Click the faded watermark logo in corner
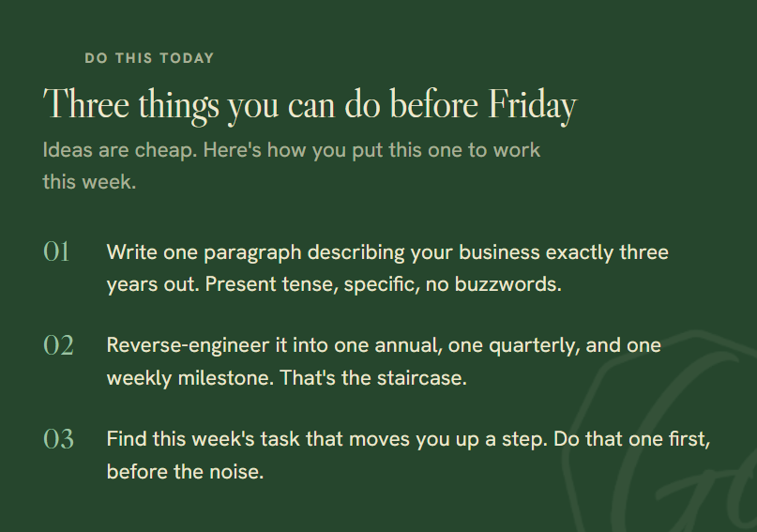This screenshot has height=532, width=757. (662, 430)
